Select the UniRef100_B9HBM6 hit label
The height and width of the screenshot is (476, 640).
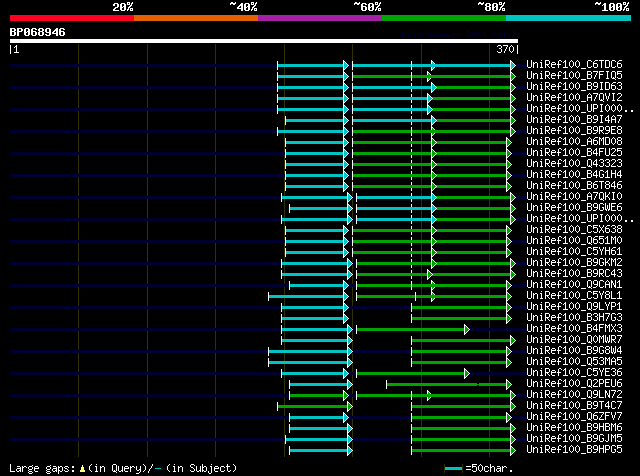point(574,428)
